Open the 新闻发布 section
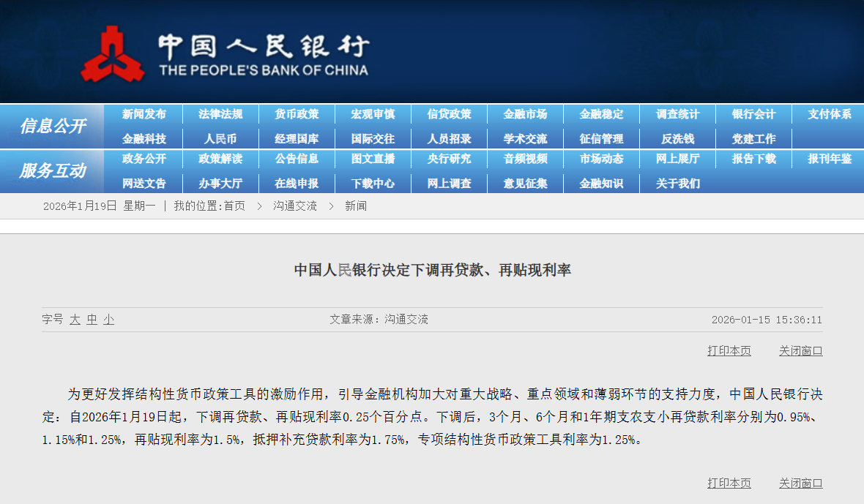This screenshot has width=864, height=504. click(146, 113)
